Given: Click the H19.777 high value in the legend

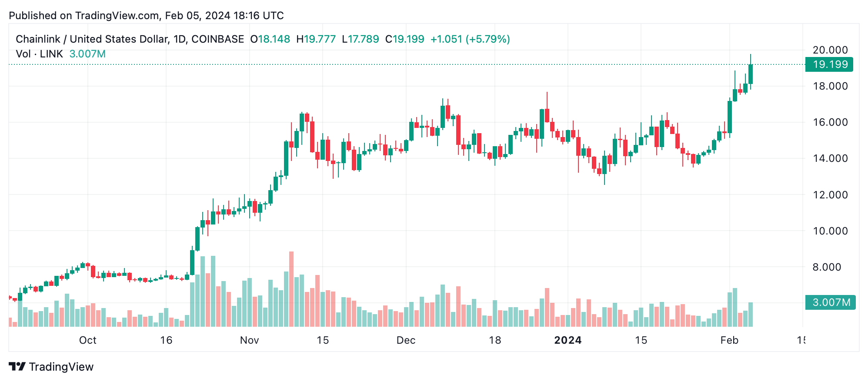Looking at the screenshot, I should (x=316, y=39).
